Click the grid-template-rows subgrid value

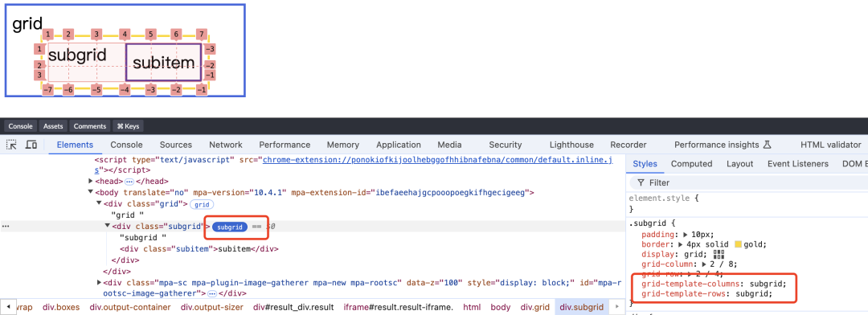(752, 294)
